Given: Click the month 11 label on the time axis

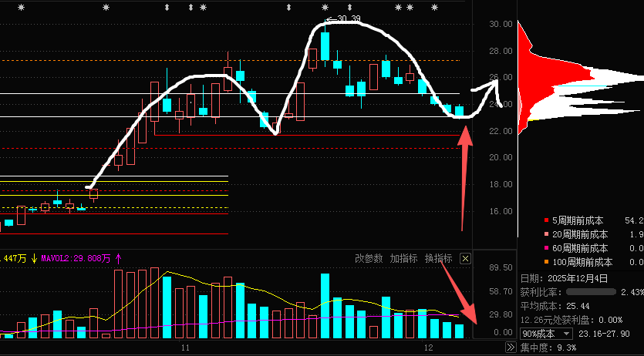Looking at the screenshot, I should click(185, 348).
